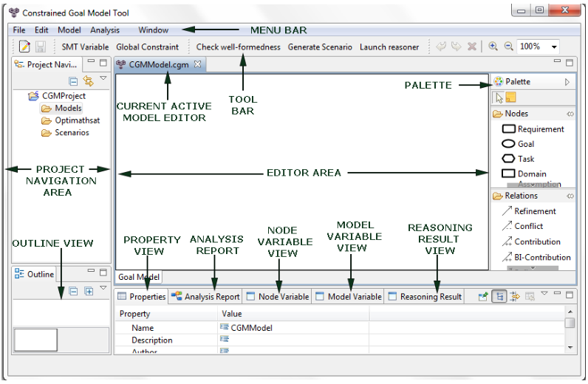The image size is (588, 384).
Task: Toggle Link with Editor in Project Navigator
Action: coord(88,81)
